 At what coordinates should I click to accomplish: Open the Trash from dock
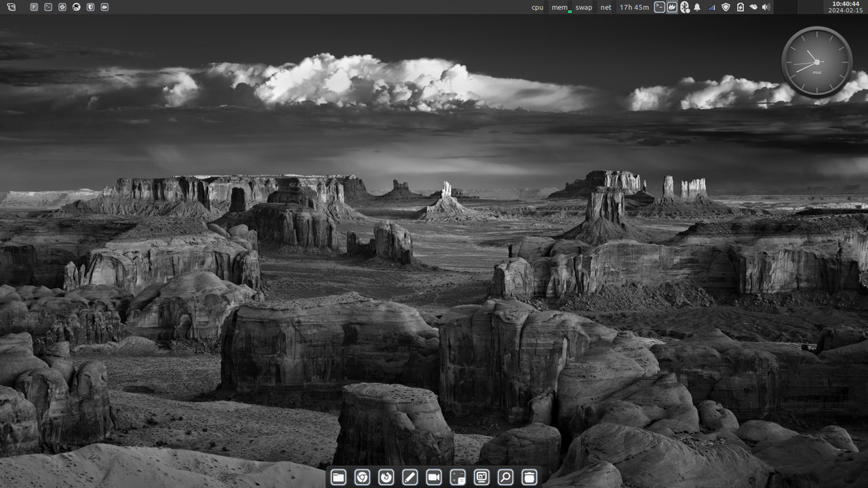tap(530, 476)
